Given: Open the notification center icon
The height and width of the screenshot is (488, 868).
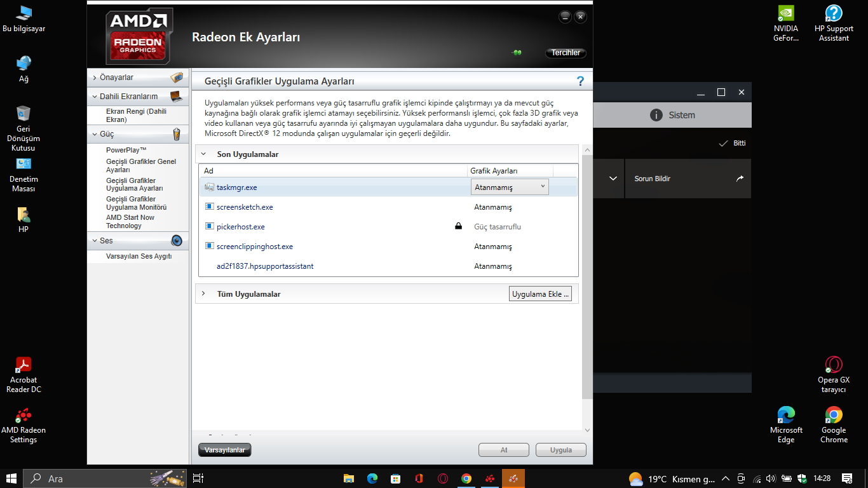Looking at the screenshot, I should coord(846,478).
